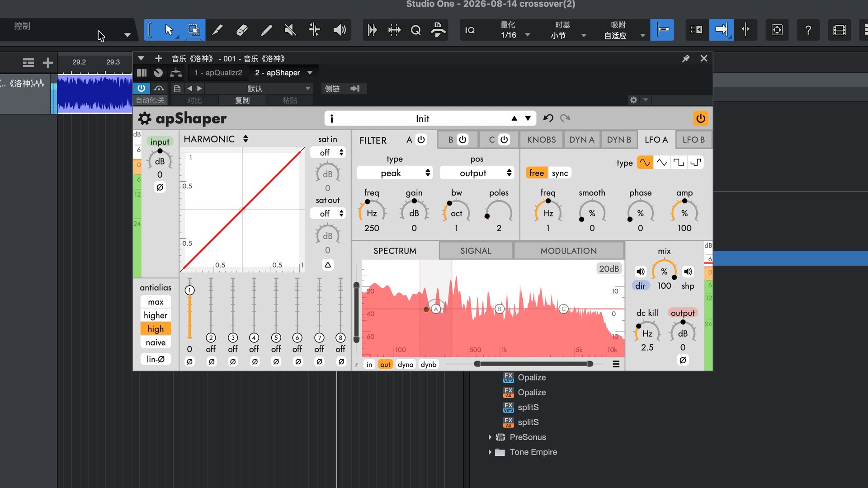Viewport: 868px width, 488px height.
Task: Listen to shaped signal speaker icon
Action: click(x=688, y=272)
